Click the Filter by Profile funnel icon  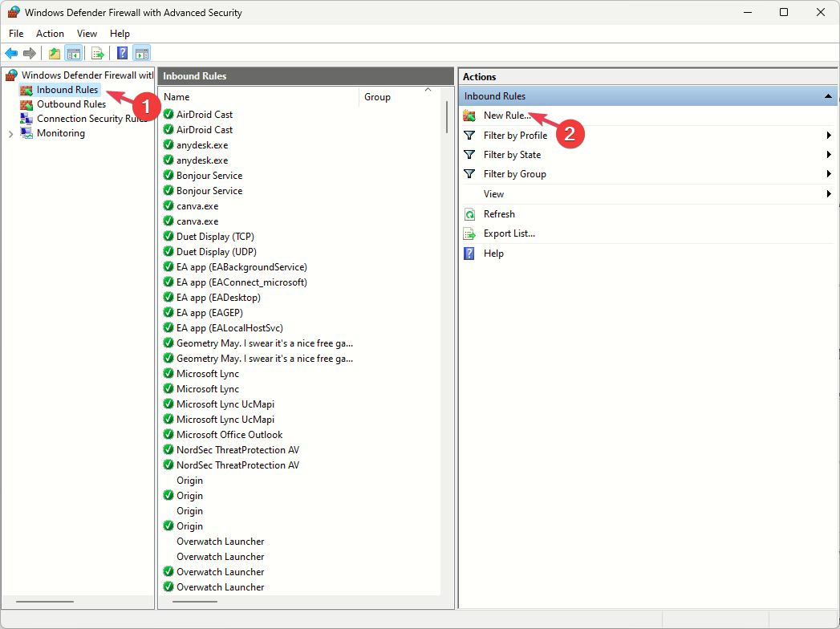(469, 135)
